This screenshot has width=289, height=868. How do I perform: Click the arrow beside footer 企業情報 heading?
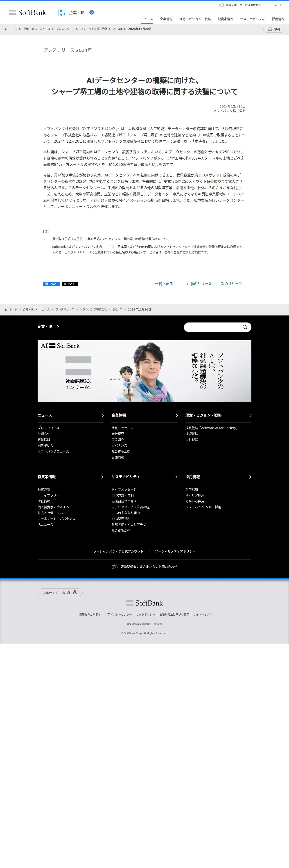click(x=176, y=416)
